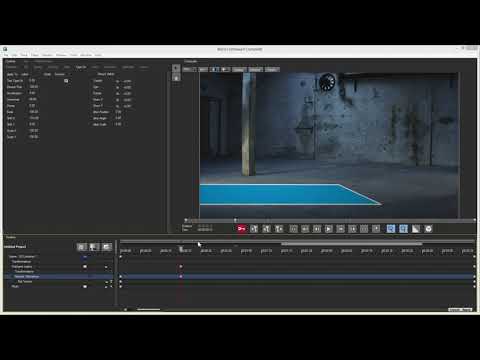Image resolution: width=480 pixels, height=360 pixels.
Task: Toggle the visibility box on the bottom track row
Action: (x=85, y=286)
